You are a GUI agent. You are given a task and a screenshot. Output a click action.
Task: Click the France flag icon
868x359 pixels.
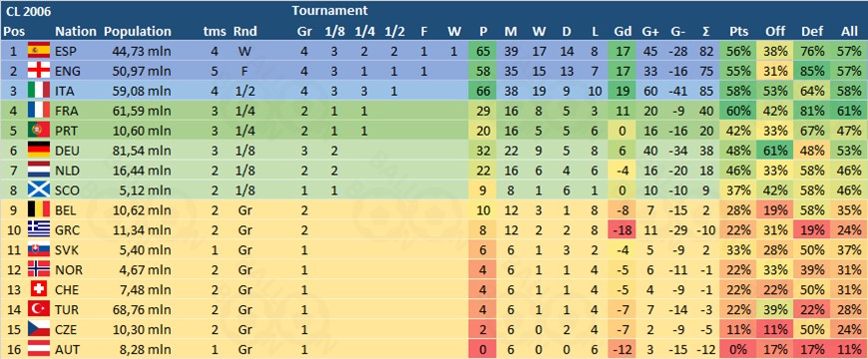click(39, 111)
